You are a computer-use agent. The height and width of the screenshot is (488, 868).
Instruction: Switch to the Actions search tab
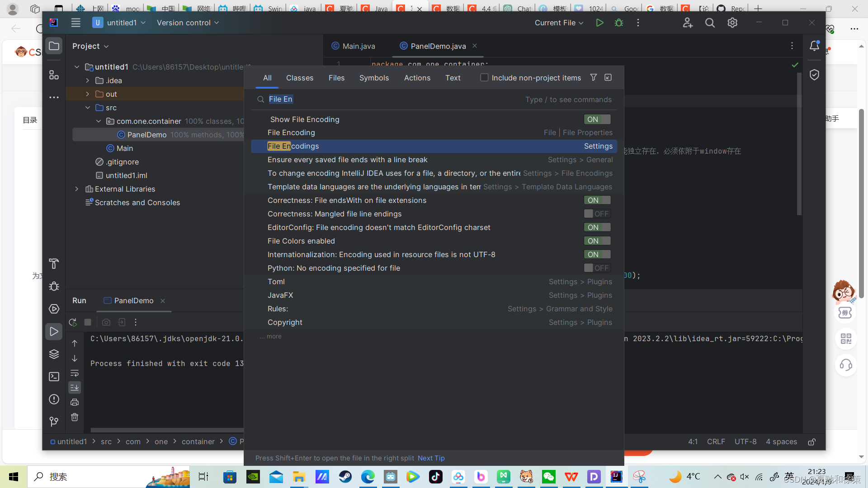point(417,78)
